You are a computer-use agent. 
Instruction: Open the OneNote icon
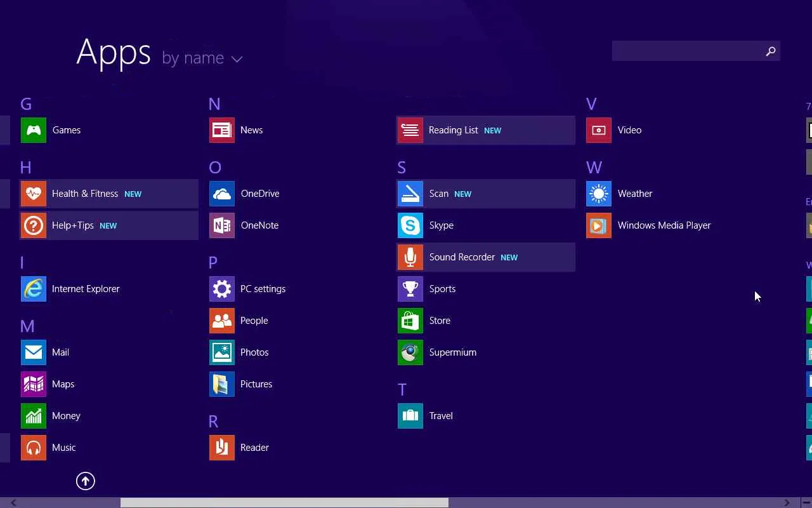222,225
